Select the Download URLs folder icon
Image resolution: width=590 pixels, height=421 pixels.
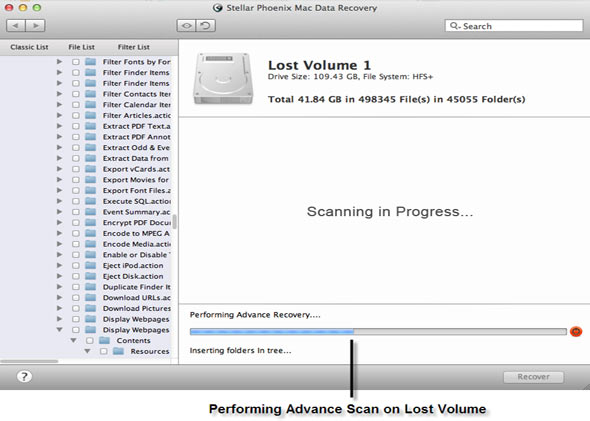(90, 298)
